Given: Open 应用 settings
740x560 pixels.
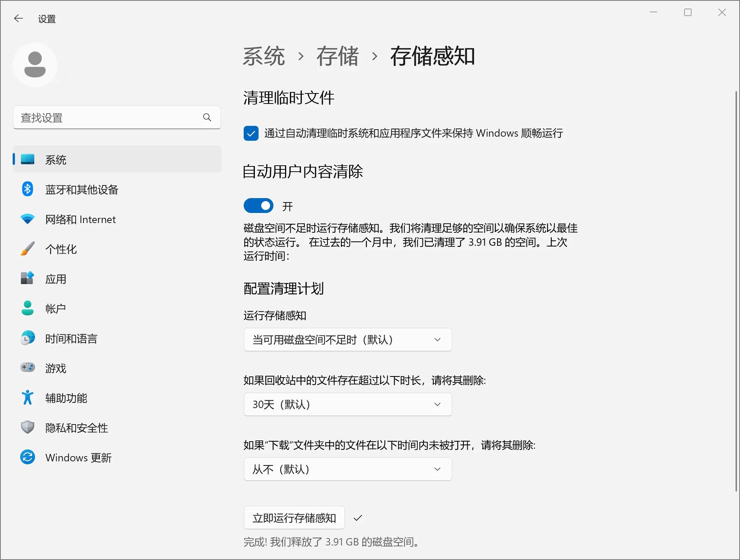Looking at the screenshot, I should coord(117,279).
